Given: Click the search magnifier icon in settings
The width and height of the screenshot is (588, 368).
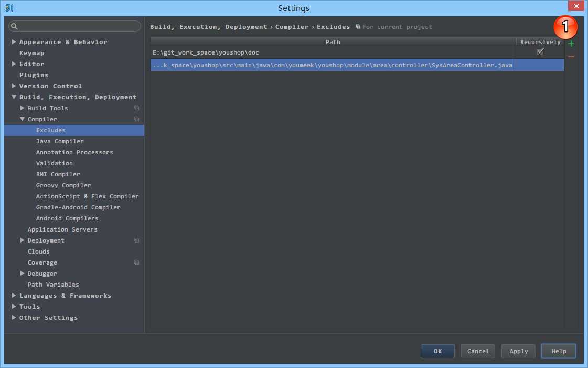Looking at the screenshot, I should coord(14,26).
